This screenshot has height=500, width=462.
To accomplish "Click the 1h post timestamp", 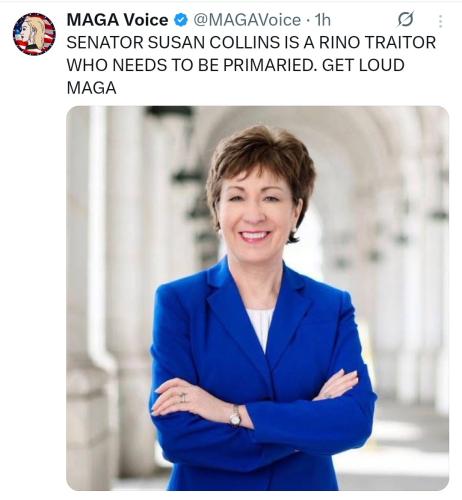I will (x=323, y=20).
